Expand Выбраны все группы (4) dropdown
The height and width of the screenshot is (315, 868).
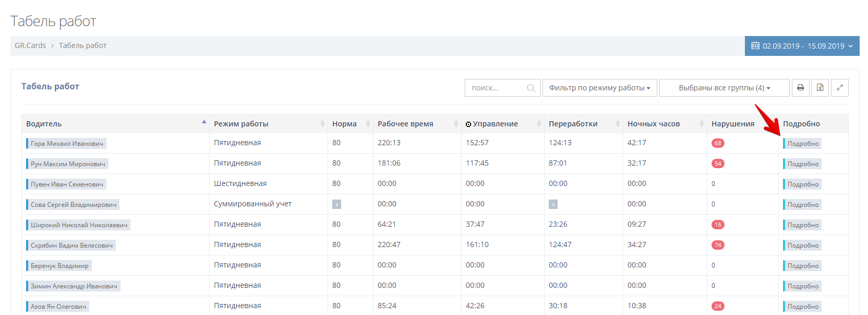tap(724, 88)
